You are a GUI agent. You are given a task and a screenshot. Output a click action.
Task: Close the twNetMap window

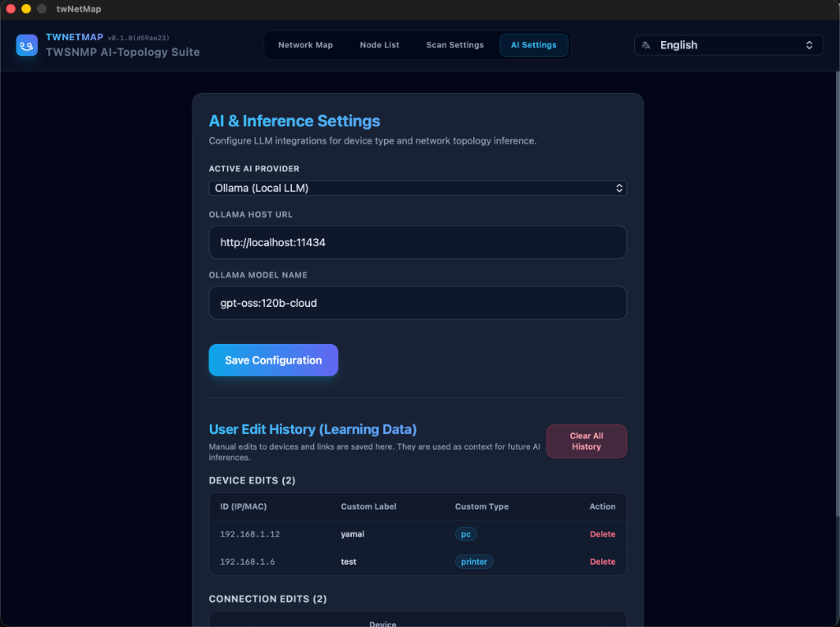pyautogui.click(x=11, y=9)
